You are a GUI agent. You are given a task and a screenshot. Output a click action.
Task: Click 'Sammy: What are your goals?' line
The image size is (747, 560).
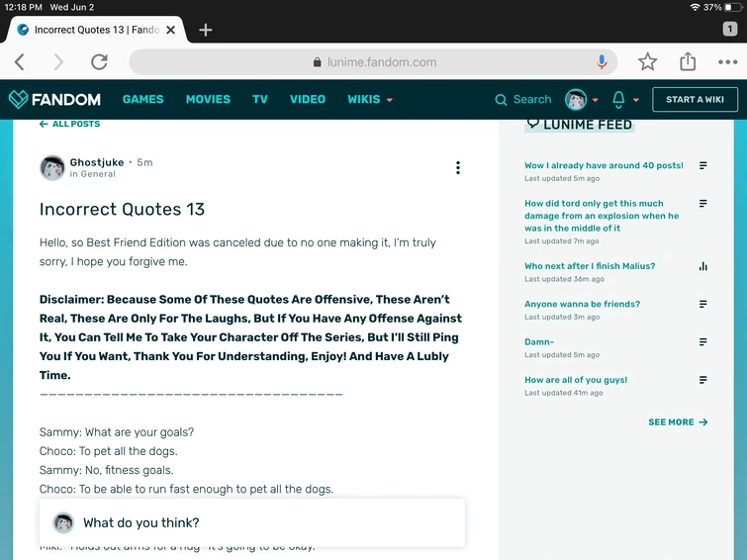116,432
